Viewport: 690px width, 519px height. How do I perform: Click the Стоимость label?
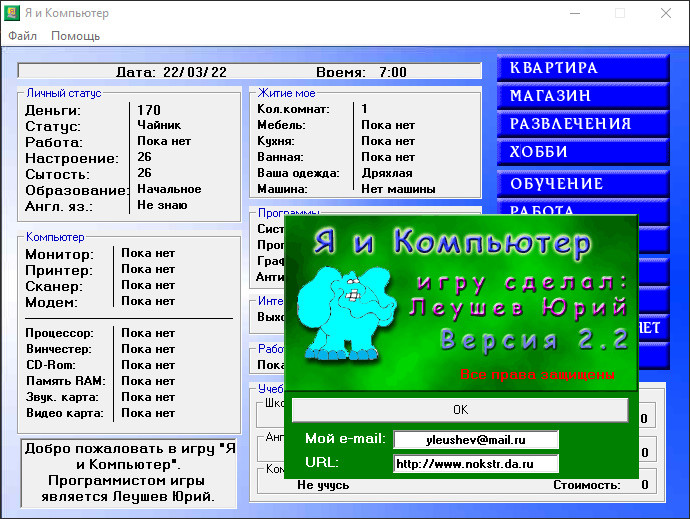click(587, 485)
